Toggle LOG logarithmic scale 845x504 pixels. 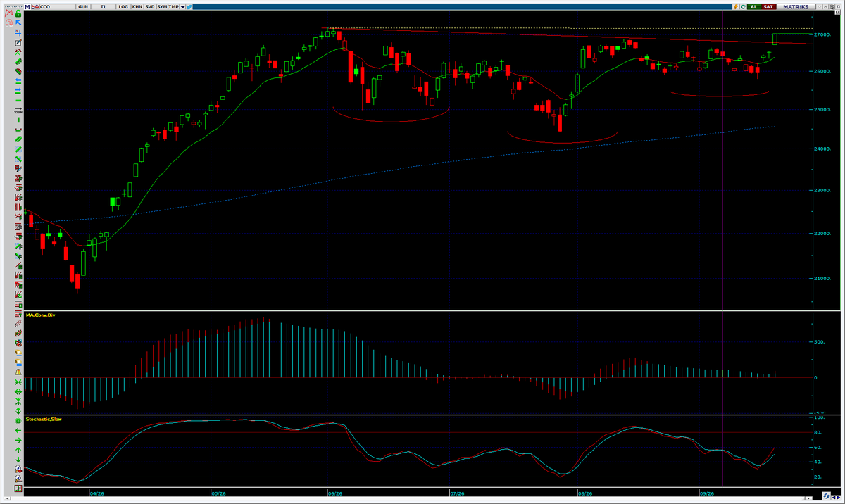123,6
